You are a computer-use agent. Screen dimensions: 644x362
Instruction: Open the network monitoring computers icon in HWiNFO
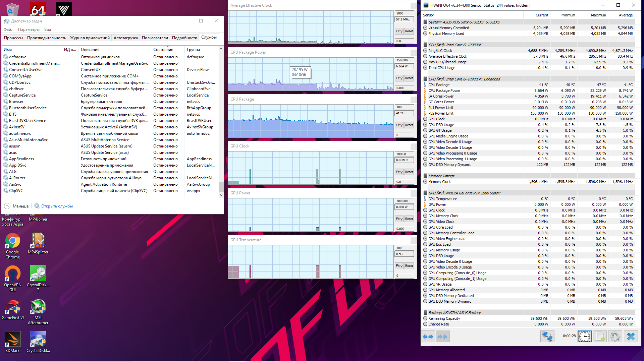click(547, 336)
